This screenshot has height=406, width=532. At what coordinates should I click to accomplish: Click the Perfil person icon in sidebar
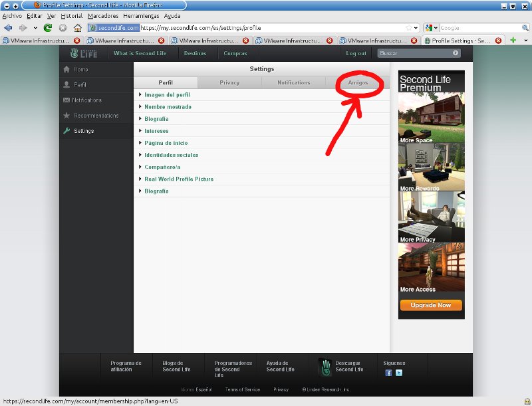(x=66, y=84)
